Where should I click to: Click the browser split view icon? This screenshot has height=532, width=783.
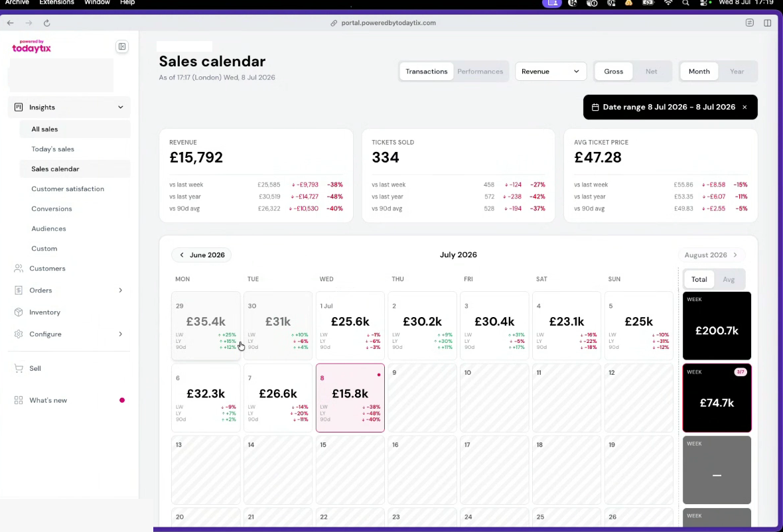tap(768, 23)
